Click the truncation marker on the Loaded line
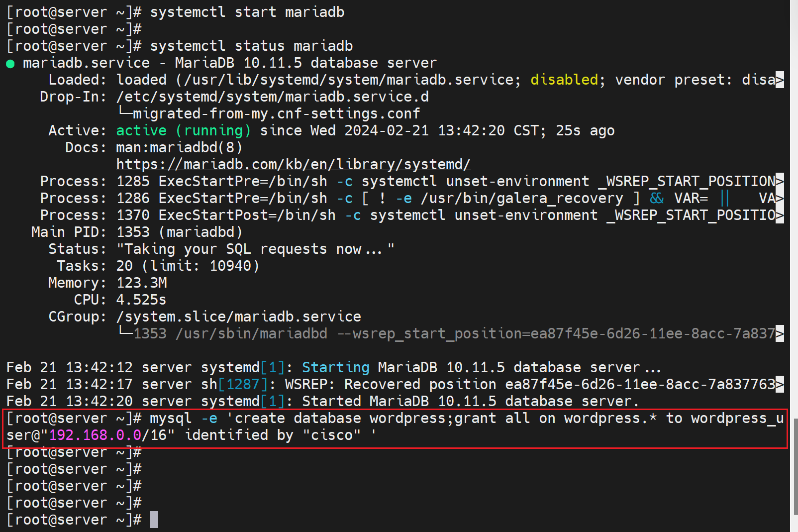Viewport: 798px width, 532px height. pyautogui.click(x=780, y=80)
